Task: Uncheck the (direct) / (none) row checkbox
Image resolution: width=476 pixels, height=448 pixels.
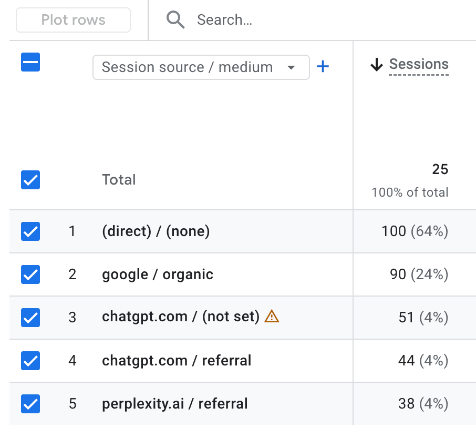Action: tap(30, 231)
